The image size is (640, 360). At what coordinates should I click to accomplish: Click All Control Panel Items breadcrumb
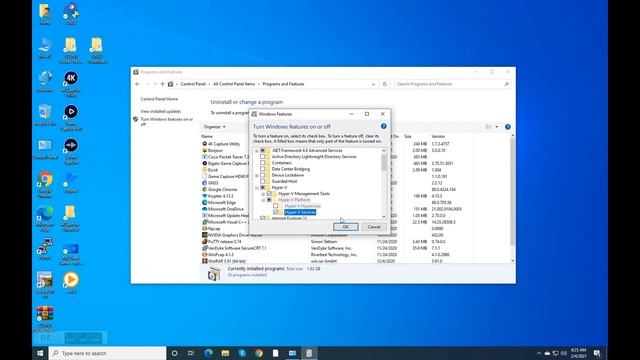pyautogui.click(x=234, y=84)
